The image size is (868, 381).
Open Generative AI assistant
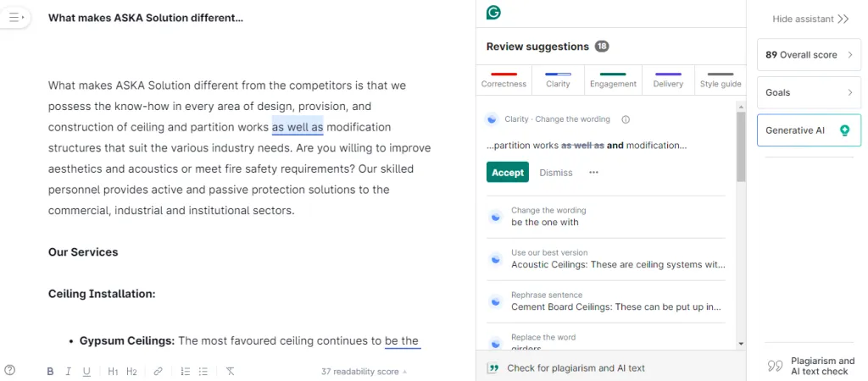click(x=809, y=130)
